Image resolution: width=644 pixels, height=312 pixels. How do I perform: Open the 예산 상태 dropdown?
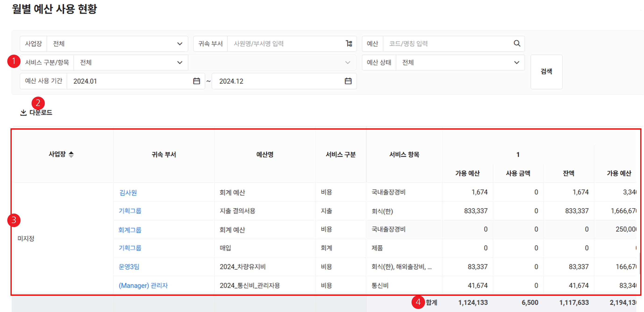(x=517, y=63)
